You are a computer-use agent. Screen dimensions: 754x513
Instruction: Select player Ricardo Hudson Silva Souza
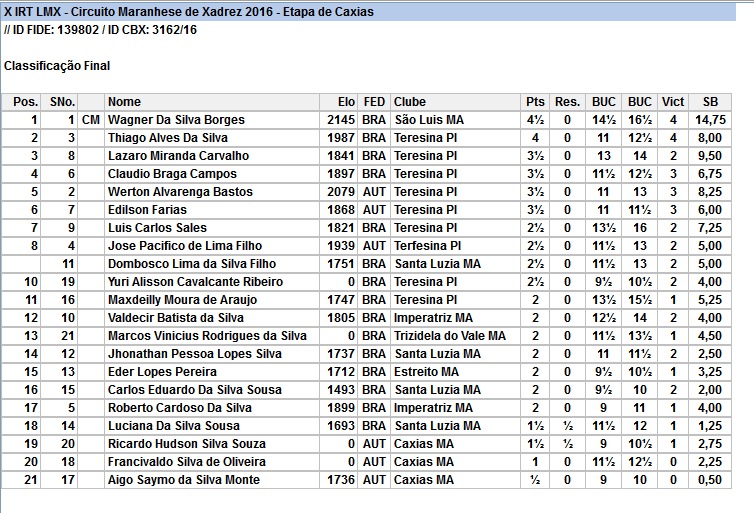pos(187,444)
